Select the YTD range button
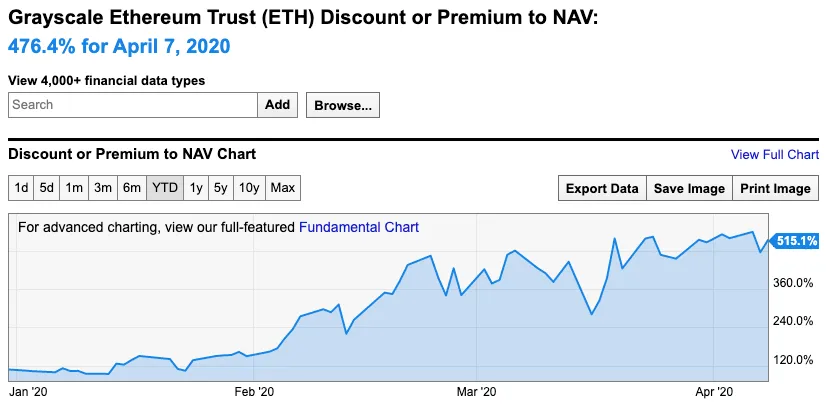 (x=165, y=188)
